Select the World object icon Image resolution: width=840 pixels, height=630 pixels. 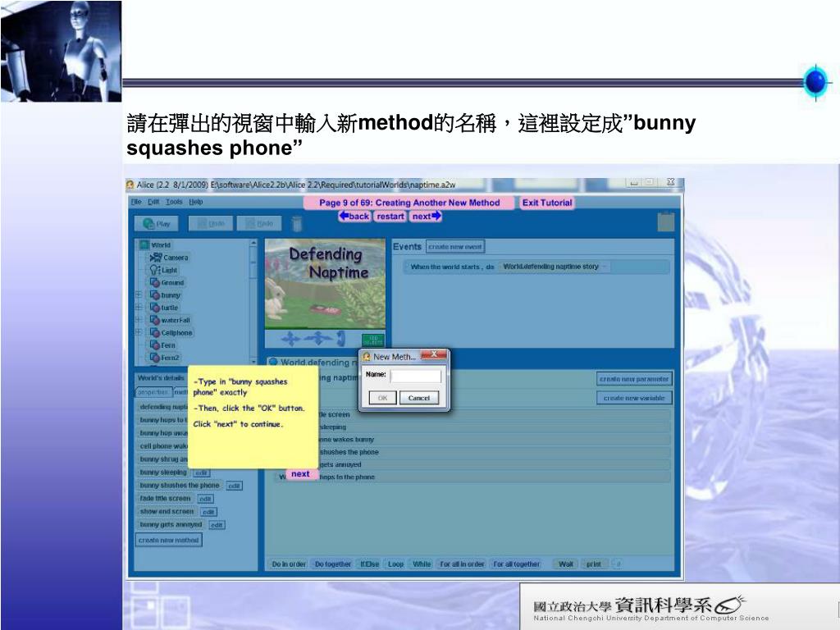[144, 244]
